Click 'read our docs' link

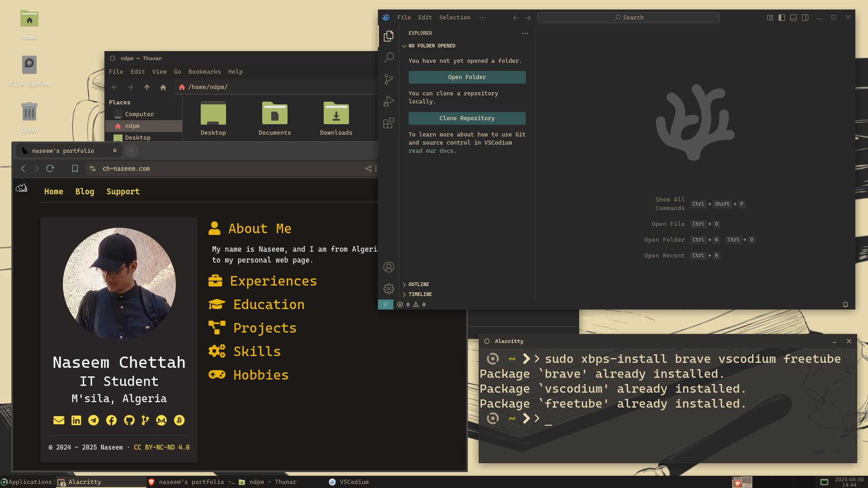coord(432,151)
